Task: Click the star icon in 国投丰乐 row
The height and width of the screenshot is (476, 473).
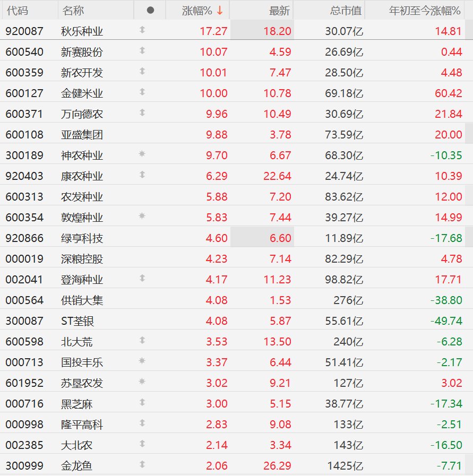Action: pos(142,361)
